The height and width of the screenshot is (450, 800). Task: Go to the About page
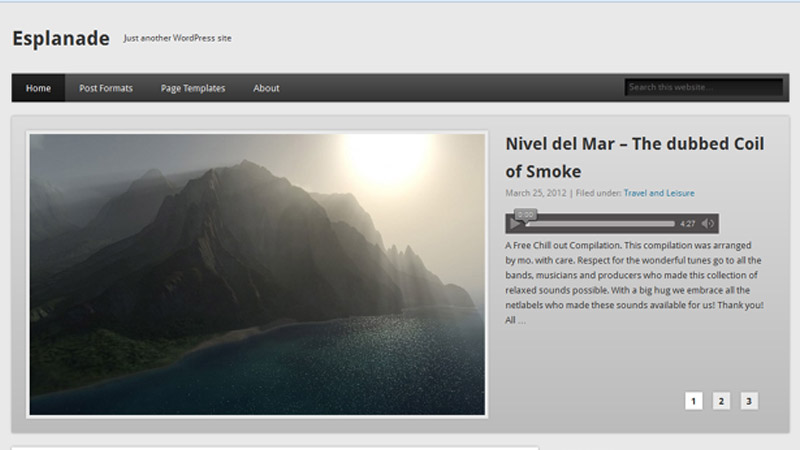(x=266, y=88)
